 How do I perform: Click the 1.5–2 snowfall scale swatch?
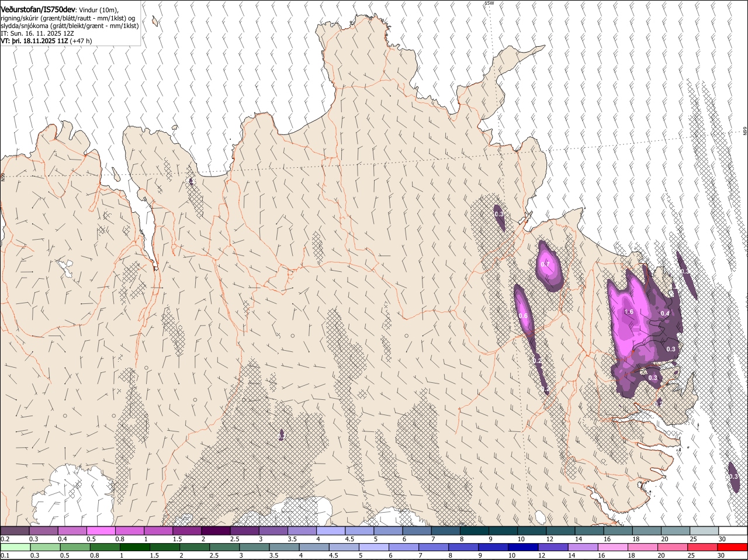[187, 531]
